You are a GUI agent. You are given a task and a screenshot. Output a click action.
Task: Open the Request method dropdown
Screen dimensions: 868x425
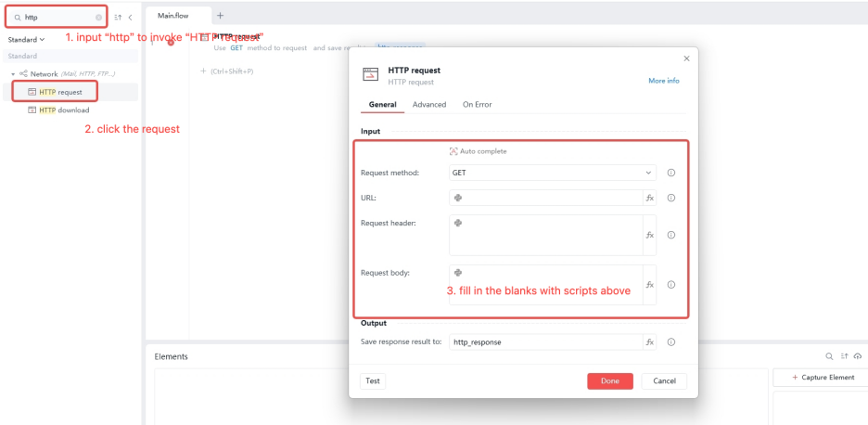tap(552, 173)
